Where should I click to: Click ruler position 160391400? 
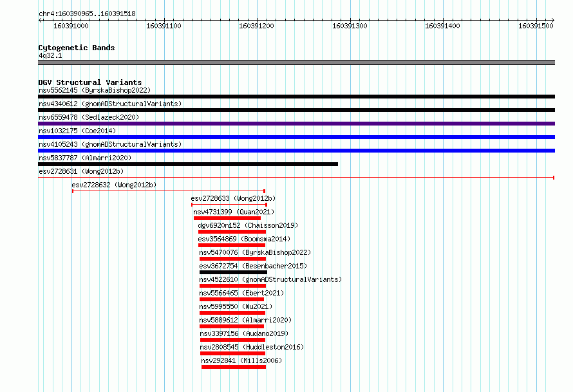[442, 26]
